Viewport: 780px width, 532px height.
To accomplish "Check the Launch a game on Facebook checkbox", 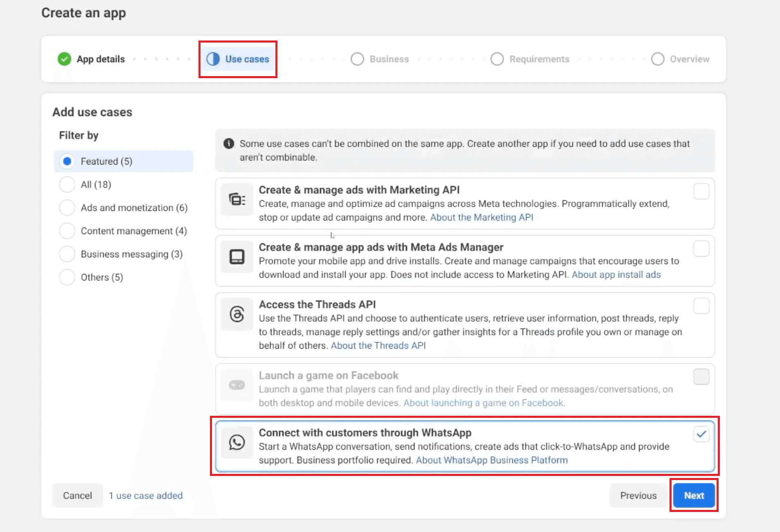I will (701, 377).
